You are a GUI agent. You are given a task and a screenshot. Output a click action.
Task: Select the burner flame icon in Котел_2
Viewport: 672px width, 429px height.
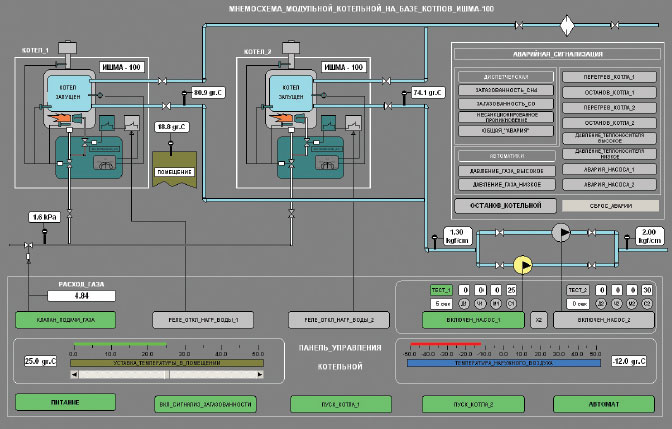pyautogui.click(x=281, y=119)
